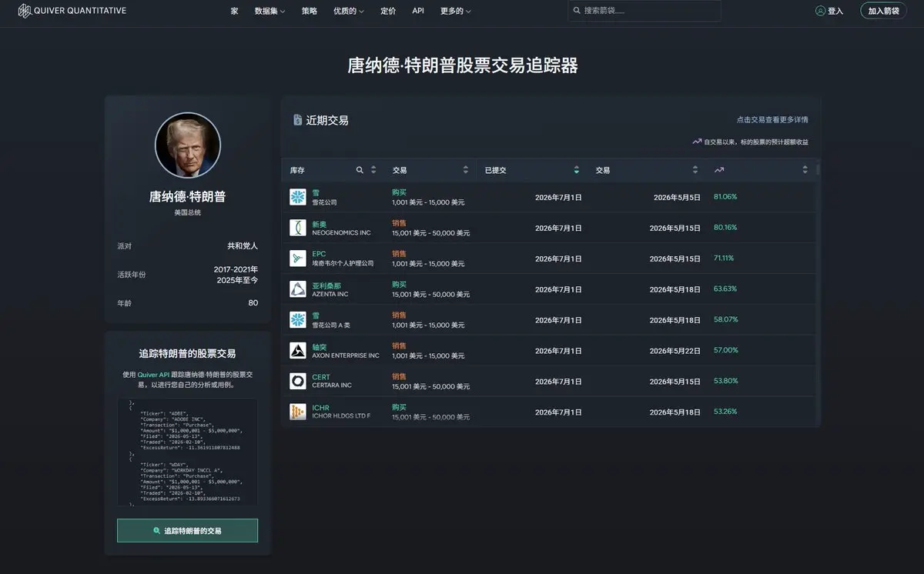Click the 71.11% return value
The width and height of the screenshot is (924, 574).
[x=724, y=259]
